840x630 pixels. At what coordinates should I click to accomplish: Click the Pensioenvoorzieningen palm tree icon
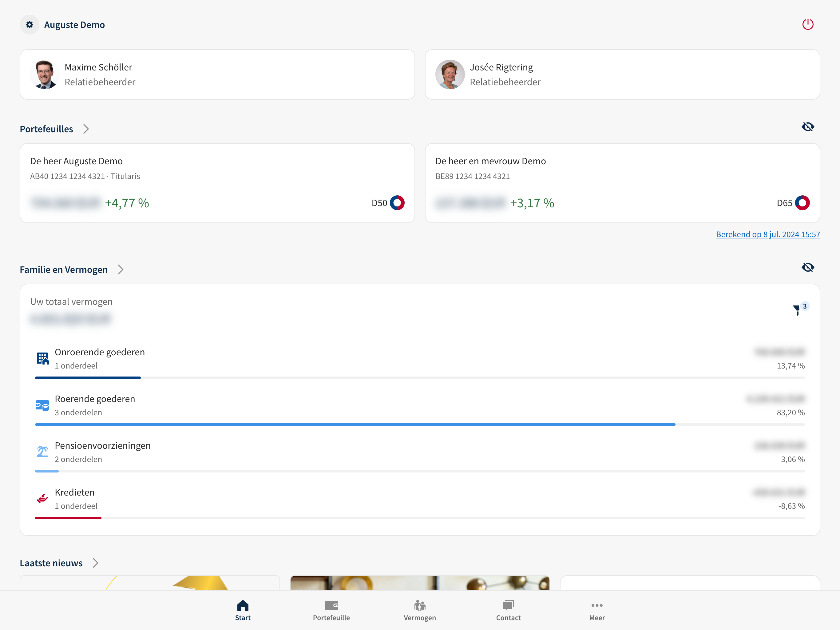point(42,452)
